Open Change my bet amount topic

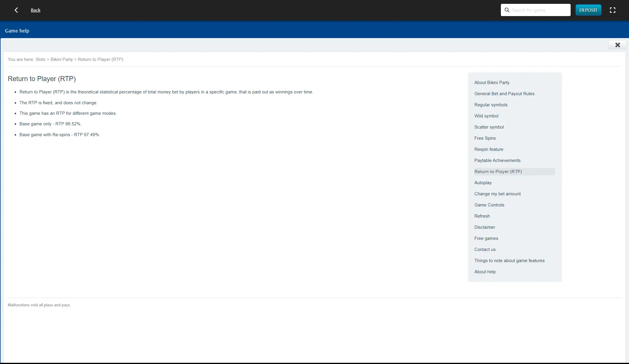coord(497,194)
